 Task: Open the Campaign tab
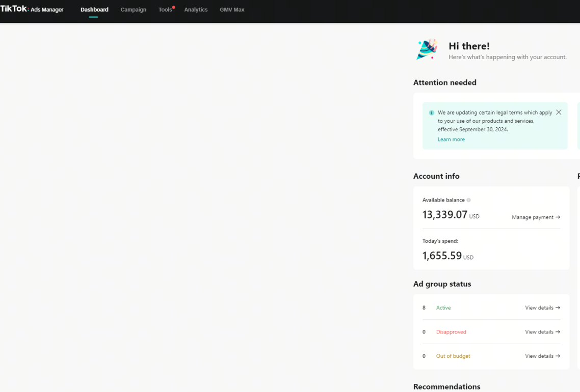point(134,10)
